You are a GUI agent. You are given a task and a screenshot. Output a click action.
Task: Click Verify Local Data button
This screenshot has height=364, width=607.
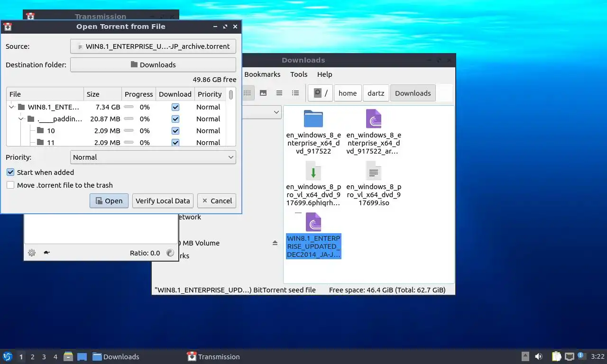pyautogui.click(x=163, y=200)
